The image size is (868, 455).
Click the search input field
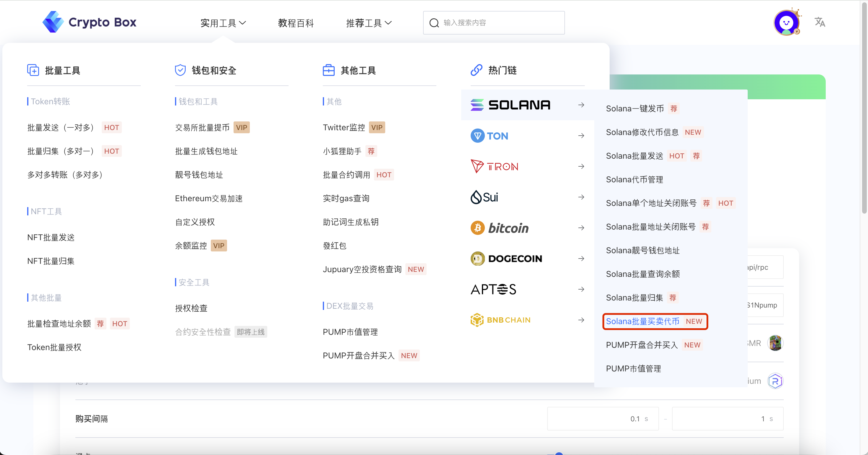click(x=494, y=22)
